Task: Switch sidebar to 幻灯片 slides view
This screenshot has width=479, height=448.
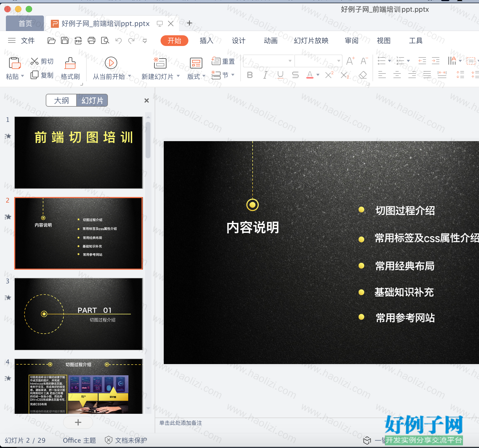Action: coord(92,101)
